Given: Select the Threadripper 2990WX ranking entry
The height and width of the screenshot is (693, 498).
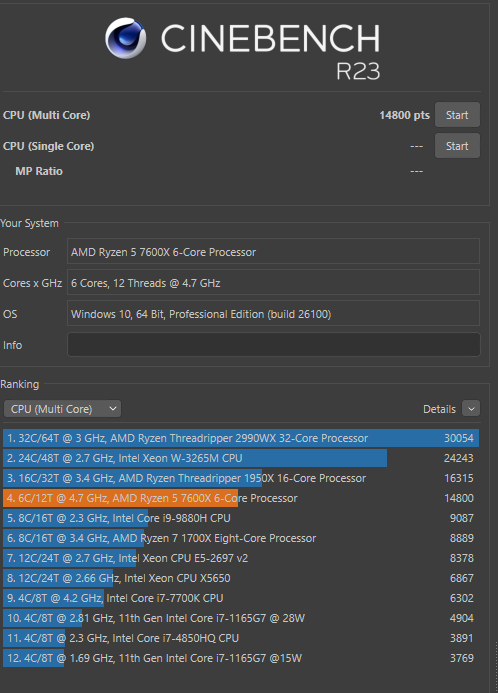Looking at the screenshot, I should click(x=241, y=438).
